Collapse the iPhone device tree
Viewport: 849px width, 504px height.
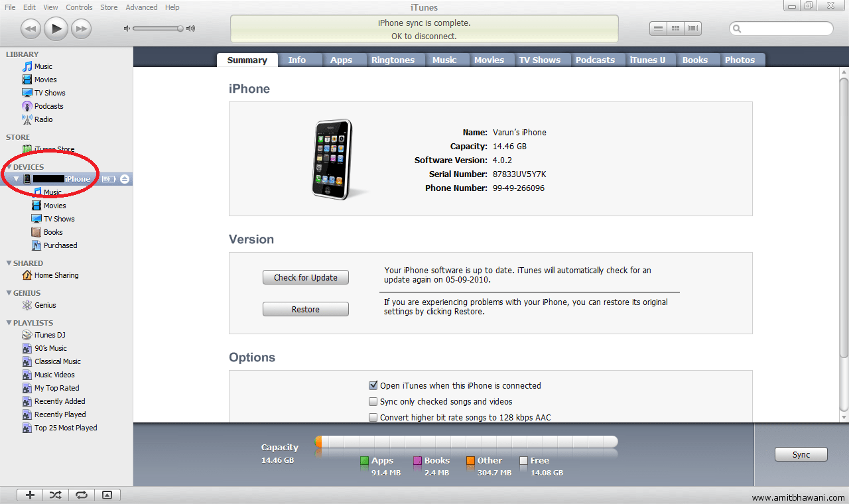[x=17, y=179]
